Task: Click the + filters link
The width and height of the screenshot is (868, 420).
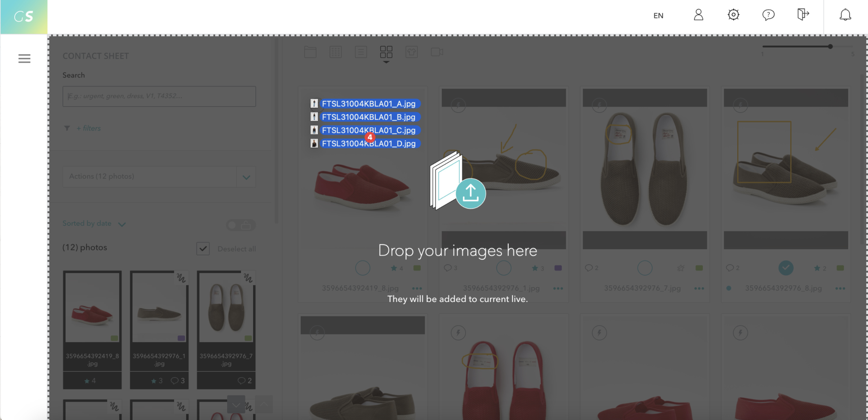Action: [x=88, y=128]
